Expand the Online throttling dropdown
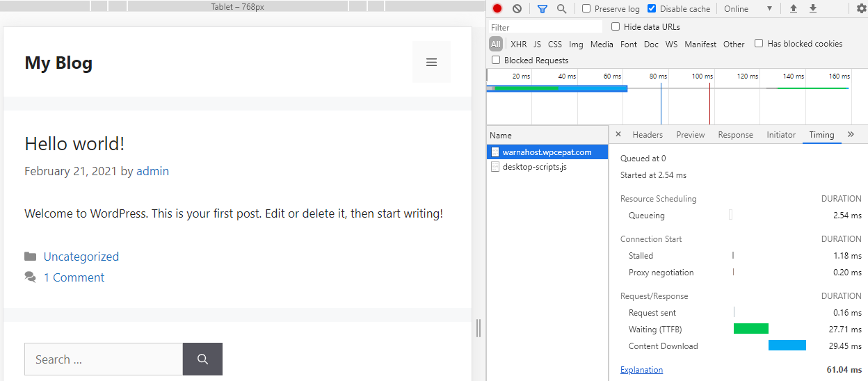The height and width of the screenshot is (381, 868). 748,9
